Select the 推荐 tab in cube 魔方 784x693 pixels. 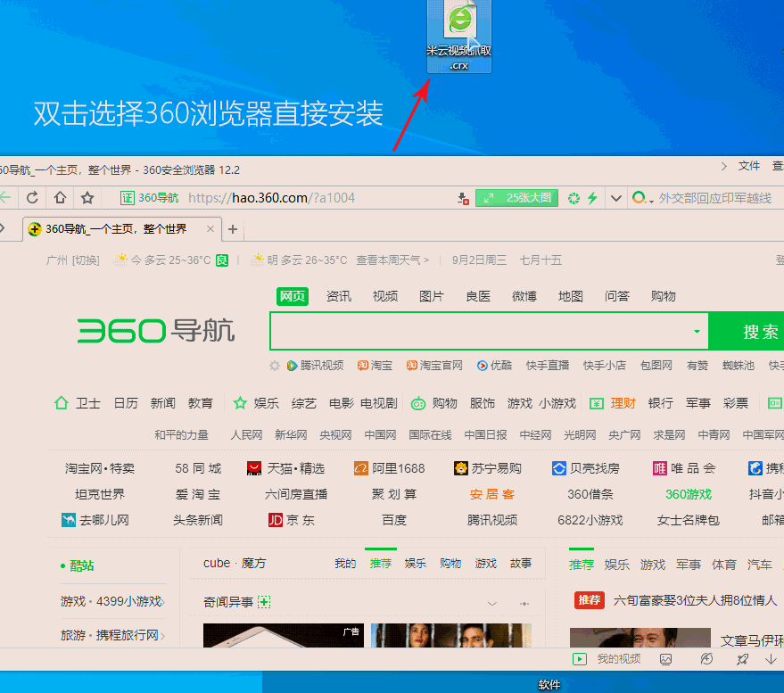click(x=381, y=564)
